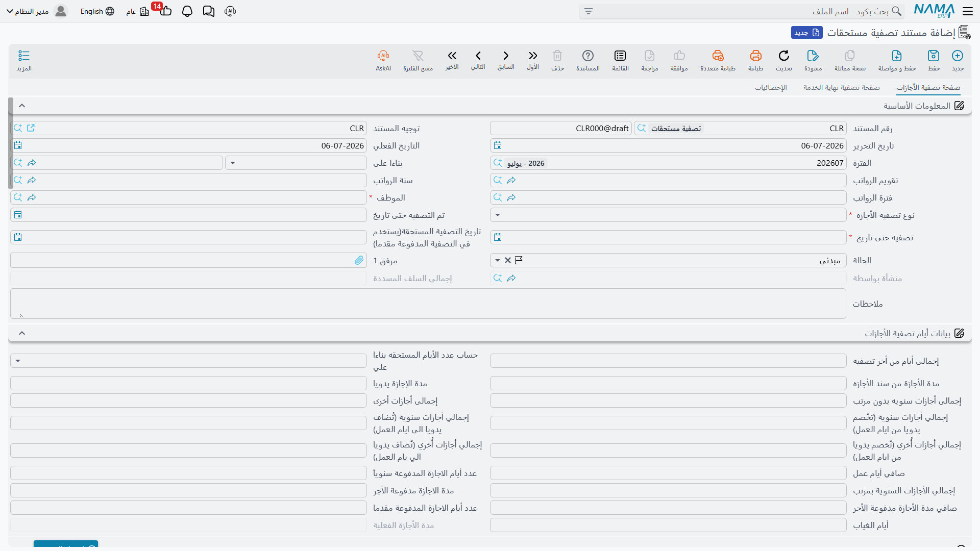Click external link icon in توجيه المستند

point(31,128)
